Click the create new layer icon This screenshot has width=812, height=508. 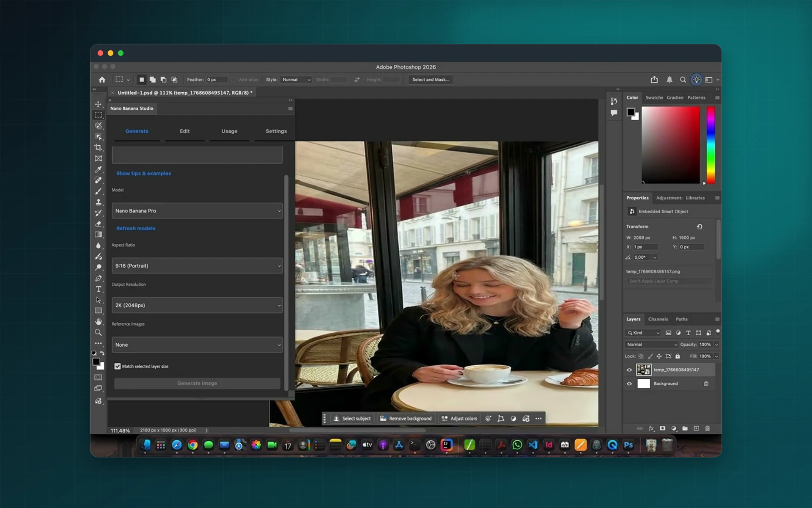pos(696,428)
